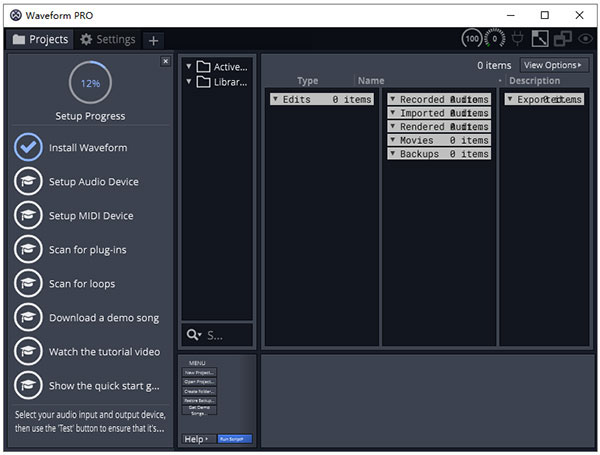600x455 pixels.
Task: Click the Download a demo song cap icon
Action: (28, 318)
